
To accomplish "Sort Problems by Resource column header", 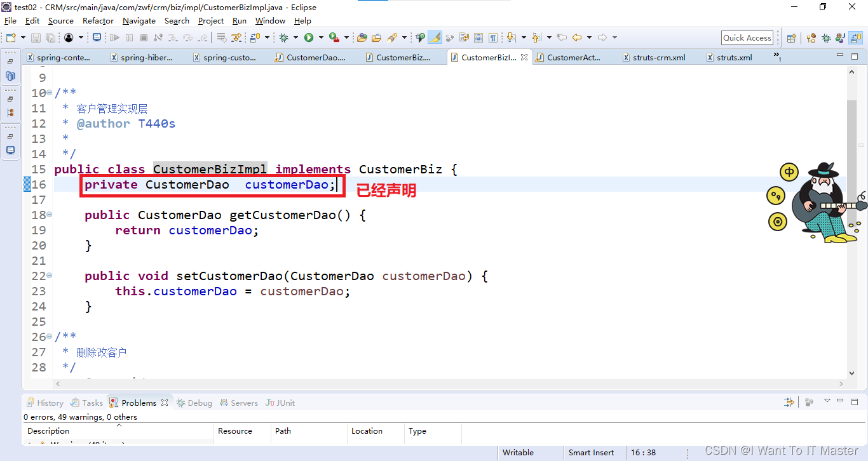I will point(242,431).
